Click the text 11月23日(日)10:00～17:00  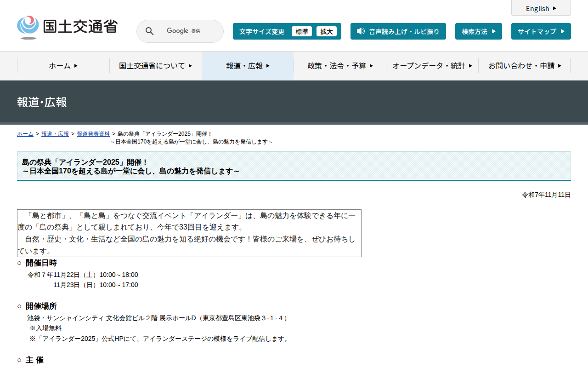96,285
